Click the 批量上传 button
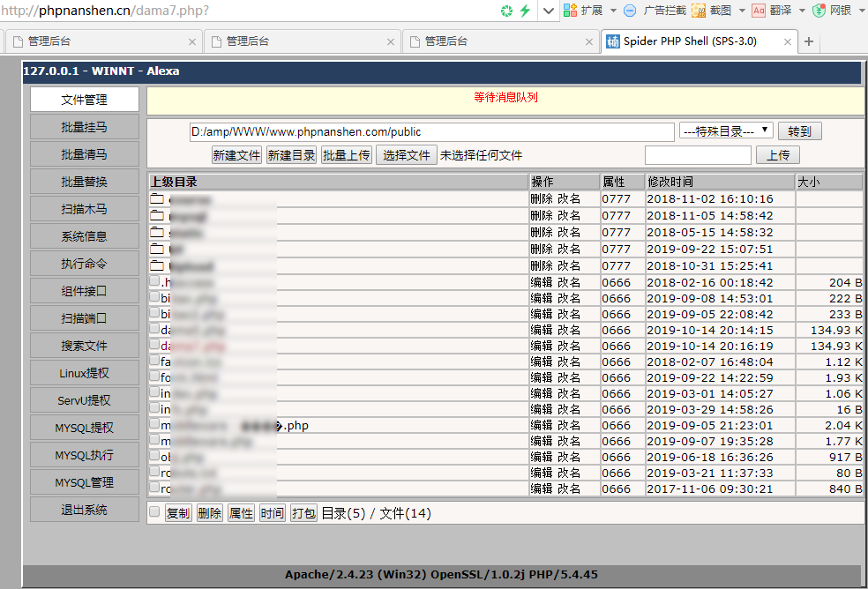This screenshot has height=589, width=868. click(347, 155)
